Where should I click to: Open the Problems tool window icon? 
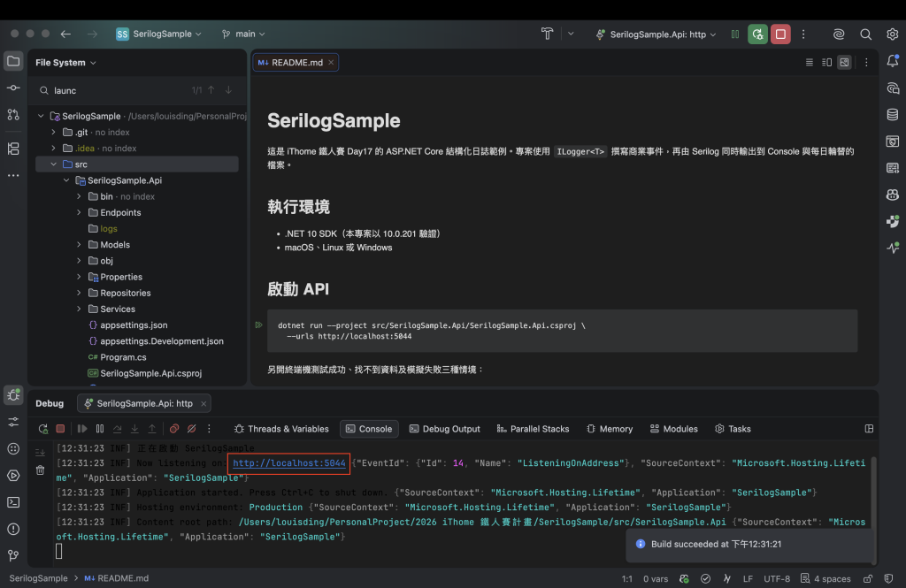(13, 529)
